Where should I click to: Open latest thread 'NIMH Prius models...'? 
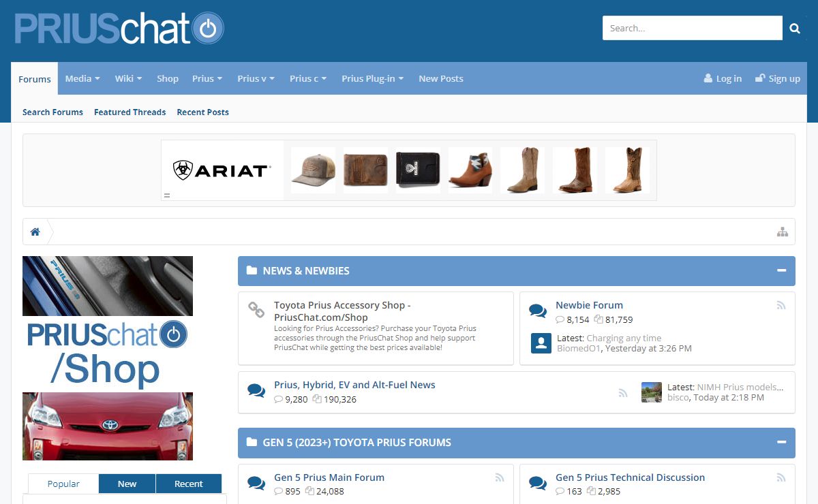click(740, 387)
